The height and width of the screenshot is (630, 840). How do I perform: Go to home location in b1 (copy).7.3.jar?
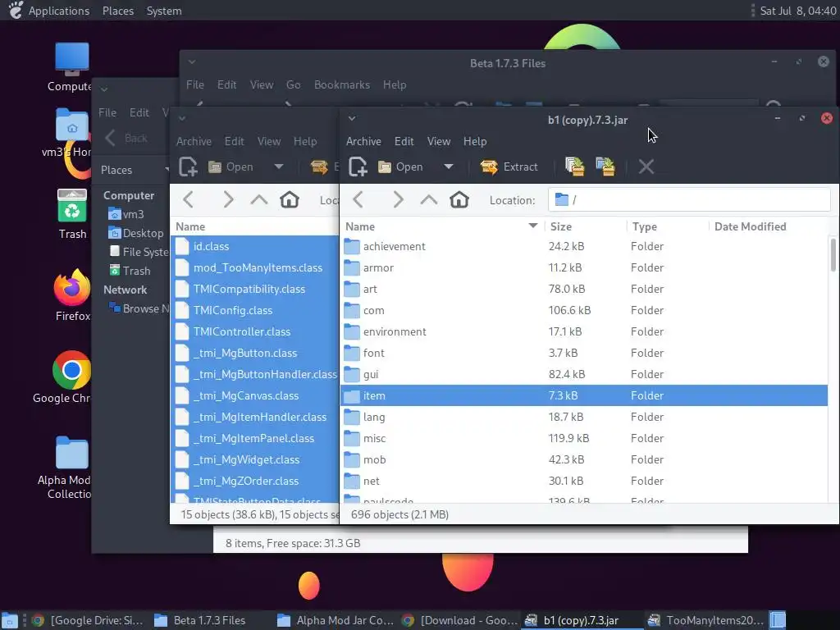click(x=459, y=200)
